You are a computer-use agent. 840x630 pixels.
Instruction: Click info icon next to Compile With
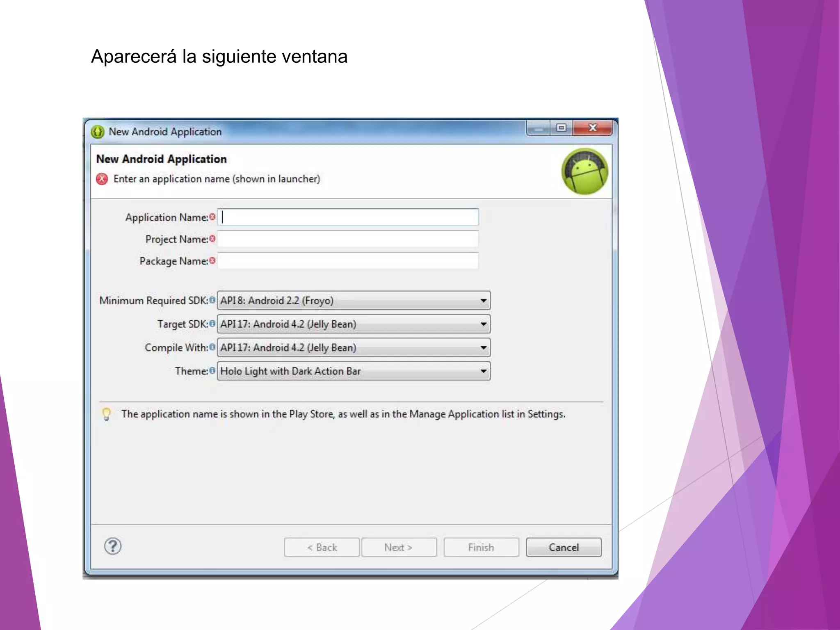click(x=212, y=347)
